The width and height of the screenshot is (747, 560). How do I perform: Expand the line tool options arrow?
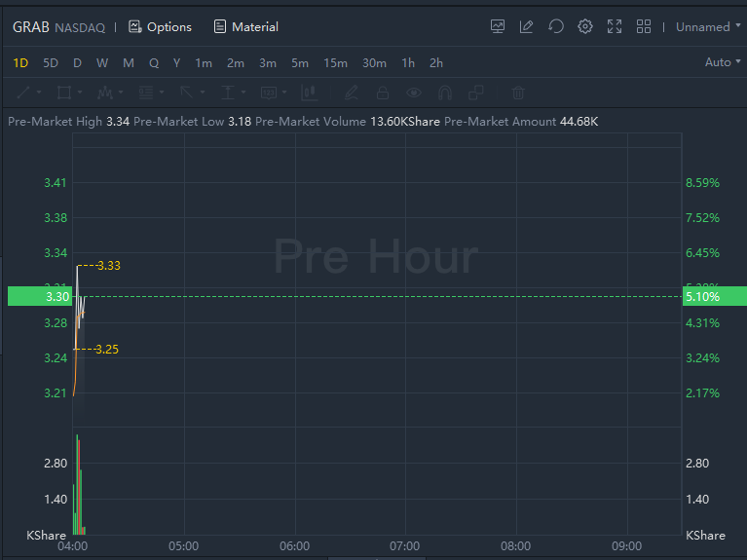click(x=39, y=92)
